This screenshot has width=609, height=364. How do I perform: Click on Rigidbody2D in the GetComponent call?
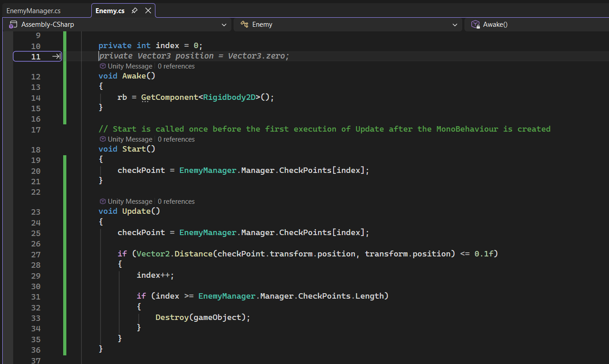pos(229,97)
